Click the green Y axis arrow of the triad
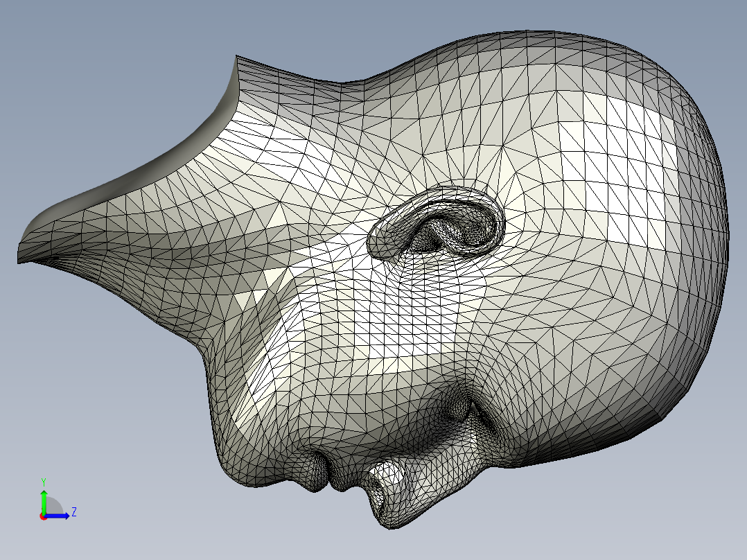 [x=44, y=502]
